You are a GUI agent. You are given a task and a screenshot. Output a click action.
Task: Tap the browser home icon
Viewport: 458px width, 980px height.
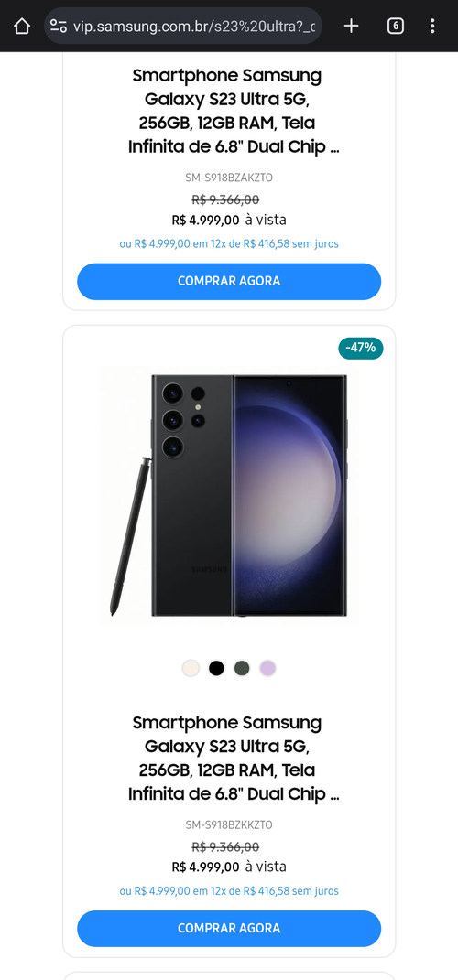tap(22, 26)
